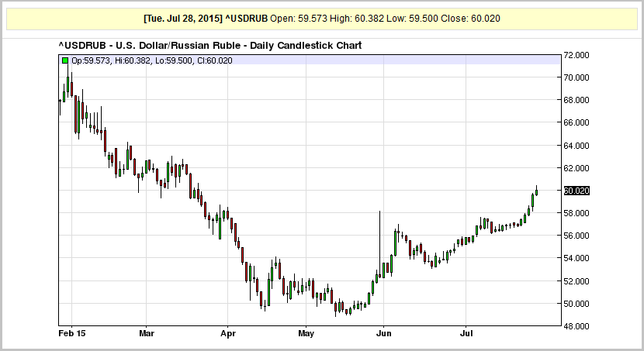Click the chart title '^USDRUB - U.S. Dollar/Russian Ruble'
The width and height of the screenshot is (644, 351).
click(x=151, y=46)
